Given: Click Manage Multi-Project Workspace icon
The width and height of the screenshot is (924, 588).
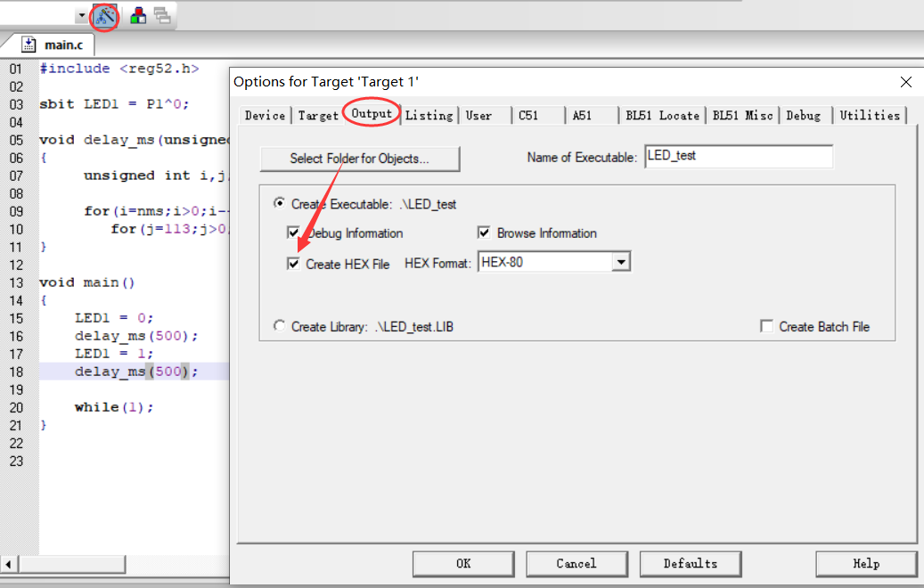Looking at the screenshot, I should point(162,16).
